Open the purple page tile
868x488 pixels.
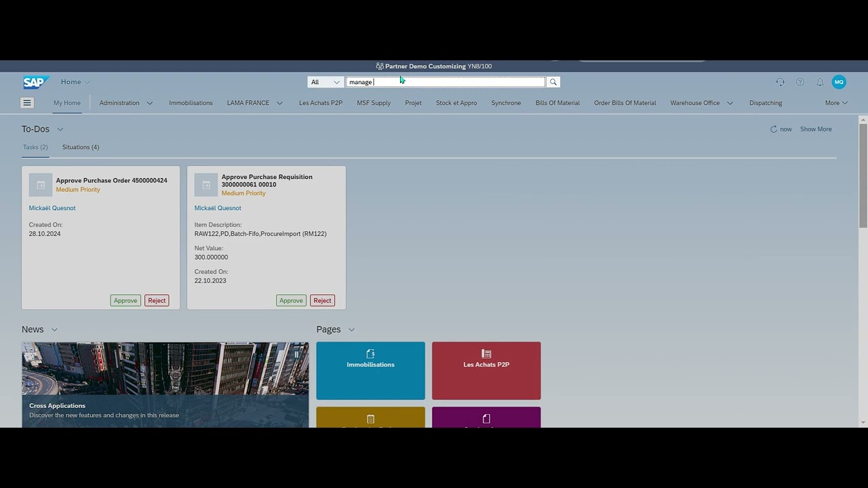486,418
